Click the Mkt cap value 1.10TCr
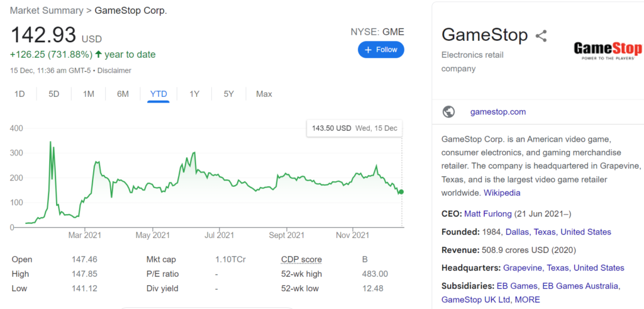This screenshot has width=644, height=309. click(230, 260)
